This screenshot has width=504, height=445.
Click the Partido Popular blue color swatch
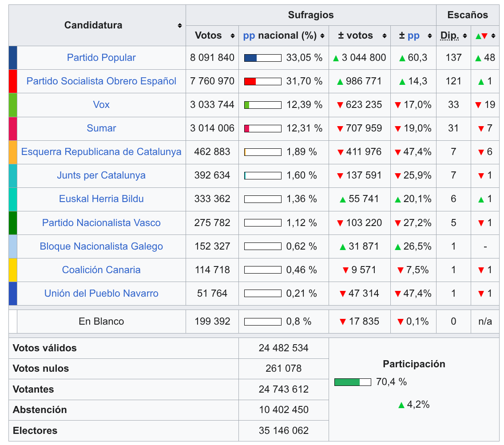pos(13,58)
